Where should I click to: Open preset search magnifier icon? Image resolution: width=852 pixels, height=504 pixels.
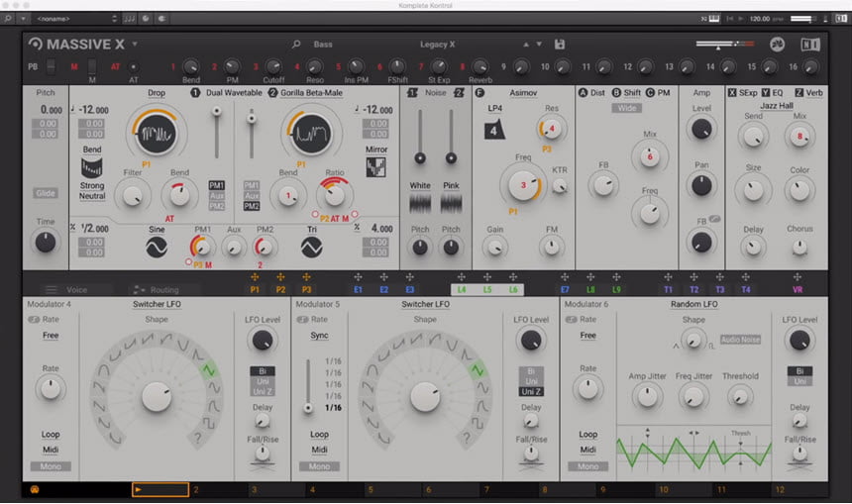click(296, 44)
